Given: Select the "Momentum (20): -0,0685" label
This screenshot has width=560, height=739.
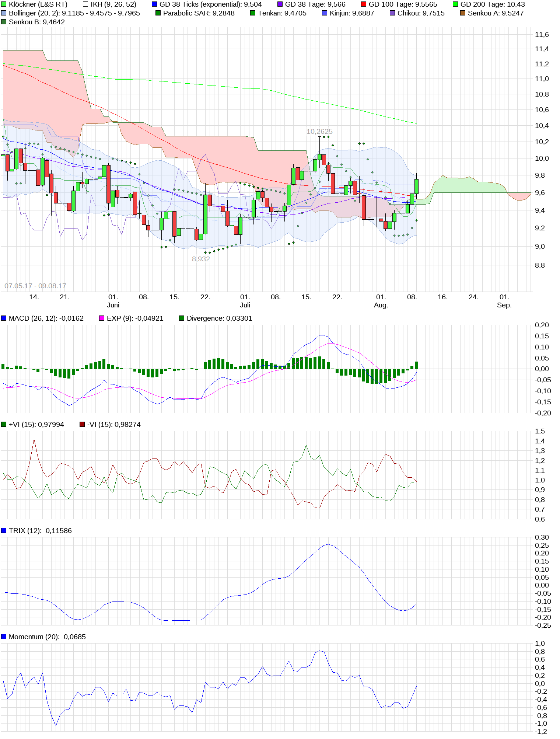Looking at the screenshot, I should pyautogui.click(x=47, y=637).
